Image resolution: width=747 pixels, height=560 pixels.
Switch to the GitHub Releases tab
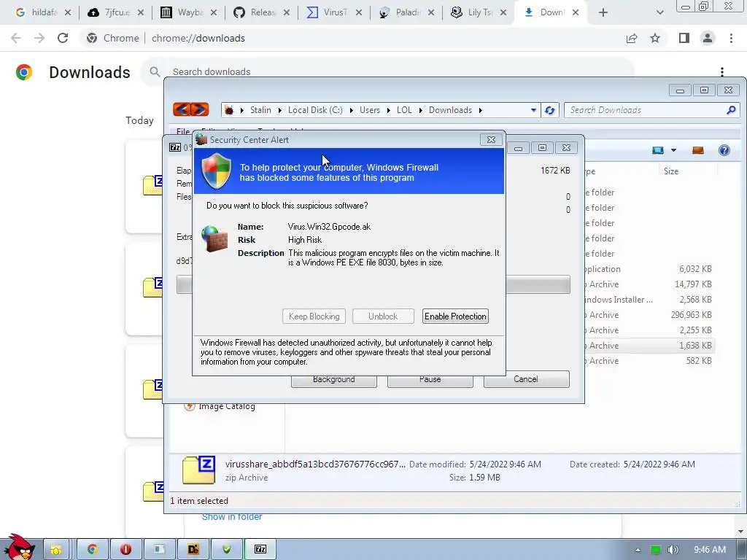click(x=262, y=12)
